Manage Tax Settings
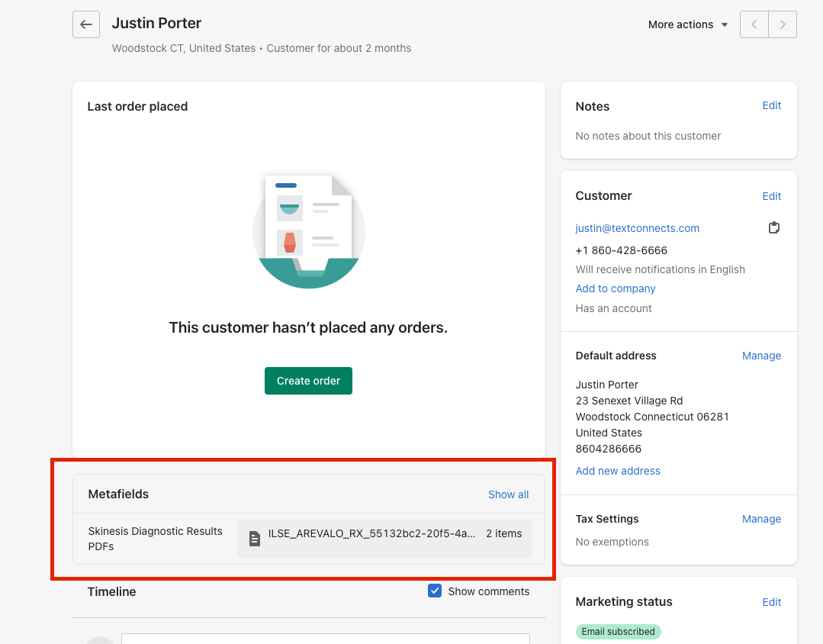 [761, 519]
